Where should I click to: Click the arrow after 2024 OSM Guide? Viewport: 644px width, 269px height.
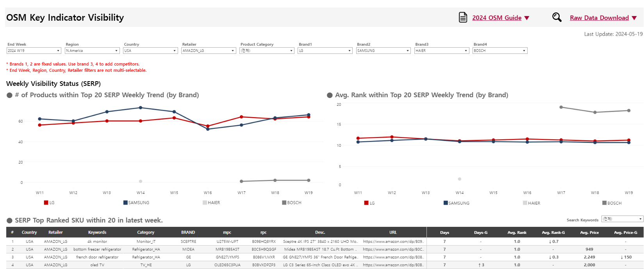point(527,18)
